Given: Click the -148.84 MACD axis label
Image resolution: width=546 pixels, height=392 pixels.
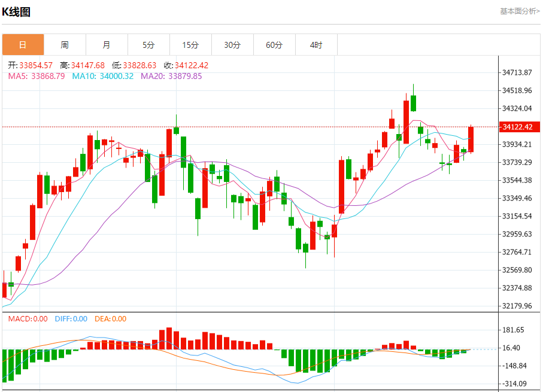Looking at the screenshot, I should tap(514, 366).
